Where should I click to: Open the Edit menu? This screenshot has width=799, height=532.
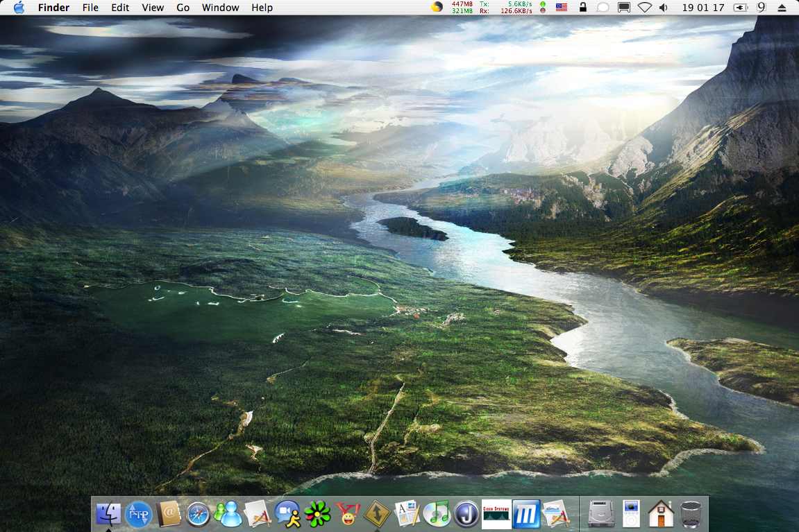coord(120,8)
